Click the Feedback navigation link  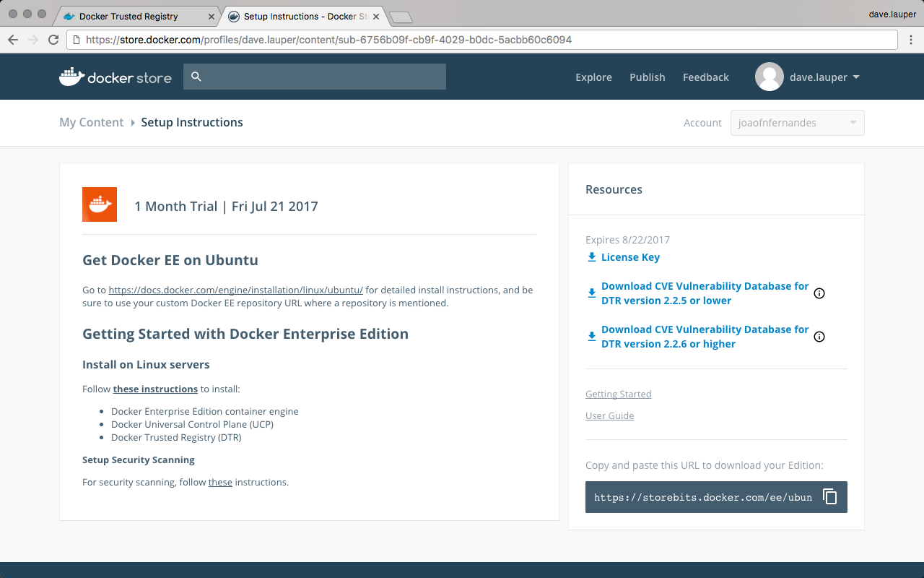pos(705,77)
